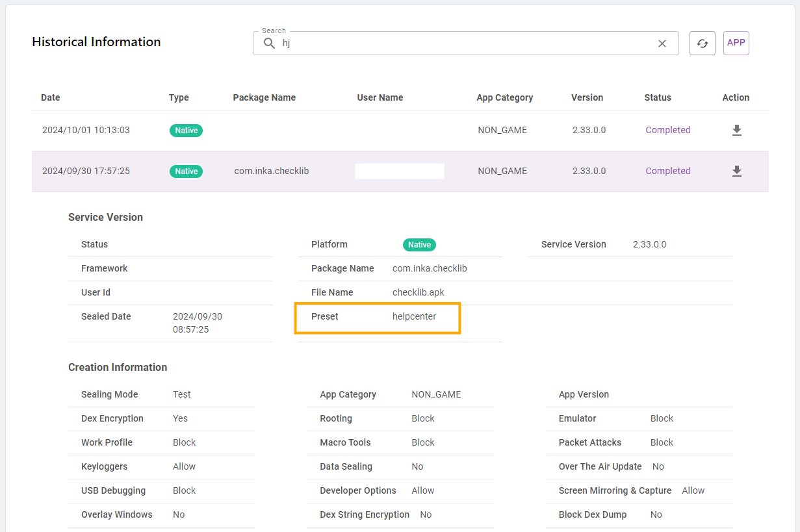Click the User Name column header
This screenshot has width=800, height=532.
(380, 97)
